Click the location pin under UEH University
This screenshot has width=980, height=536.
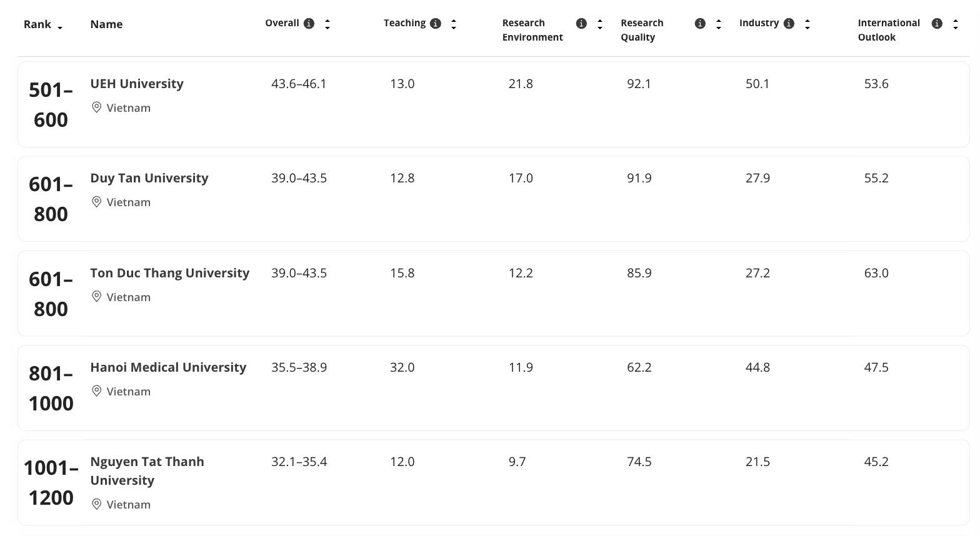click(x=97, y=107)
